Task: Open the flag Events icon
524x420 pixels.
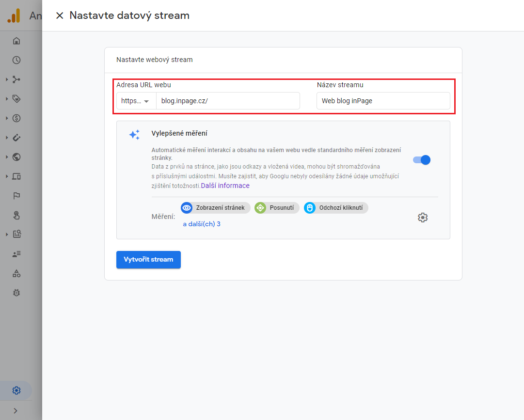Action: [16, 196]
